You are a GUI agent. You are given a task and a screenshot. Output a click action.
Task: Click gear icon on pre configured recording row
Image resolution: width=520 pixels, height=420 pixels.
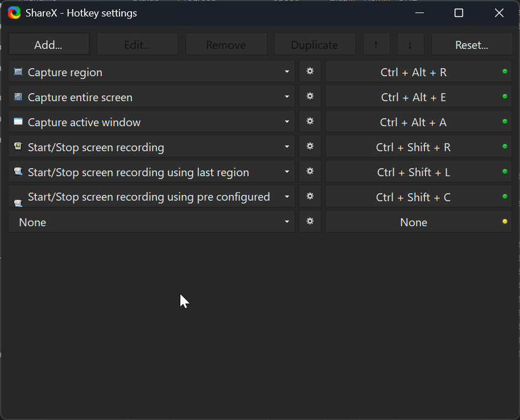pos(310,197)
